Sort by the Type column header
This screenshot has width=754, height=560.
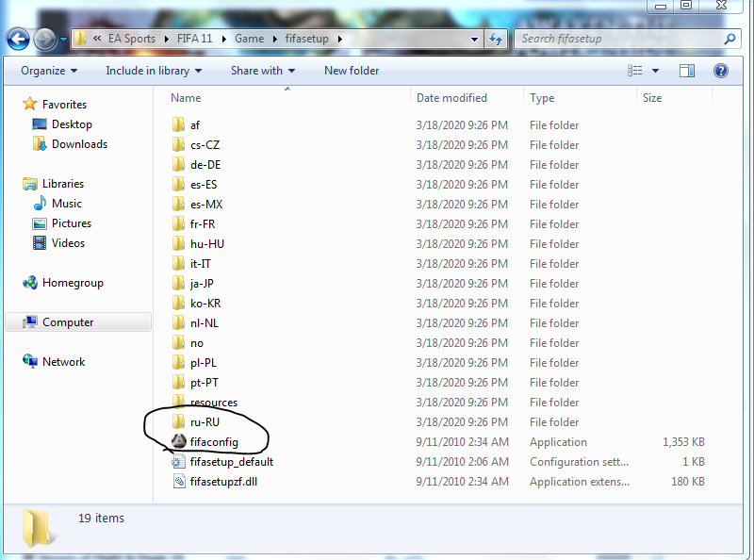coord(542,98)
